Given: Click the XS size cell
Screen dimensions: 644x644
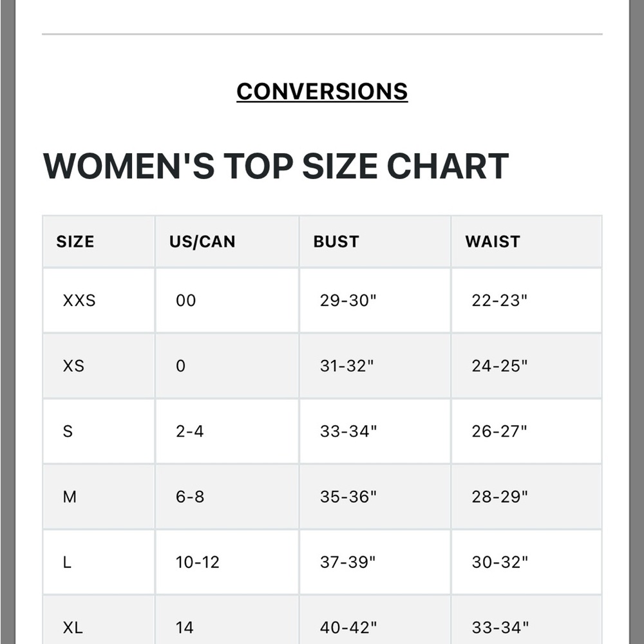Looking at the screenshot, I should pos(99,366).
